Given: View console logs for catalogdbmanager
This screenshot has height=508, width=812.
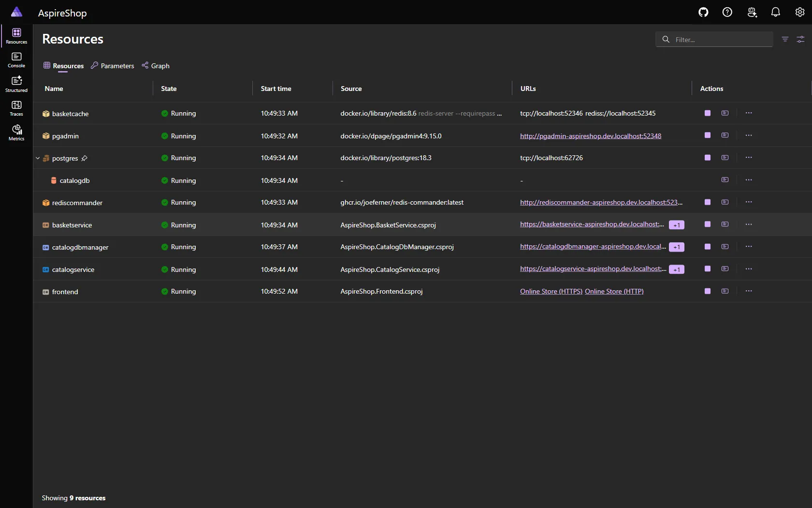Looking at the screenshot, I should [x=725, y=247].
